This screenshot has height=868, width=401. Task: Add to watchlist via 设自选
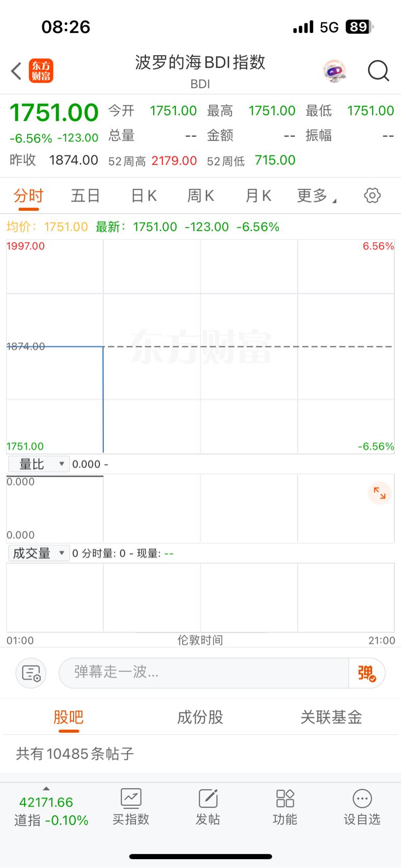point(362,807)
